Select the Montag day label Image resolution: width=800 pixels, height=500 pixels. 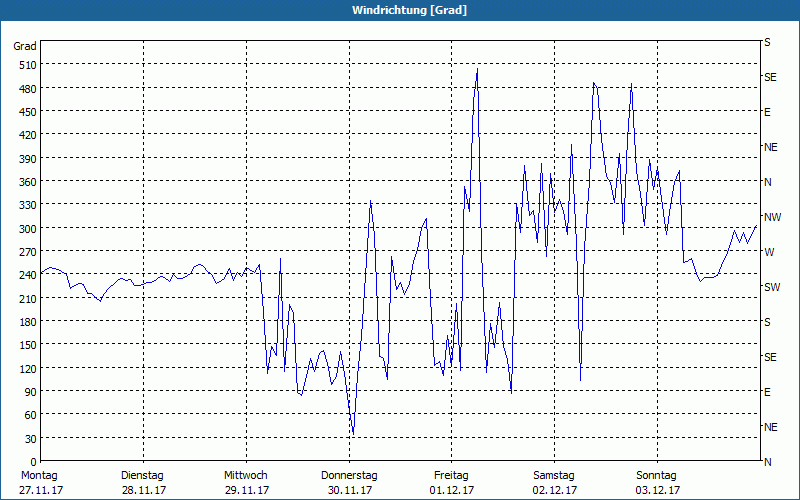[x=39, y=476]
